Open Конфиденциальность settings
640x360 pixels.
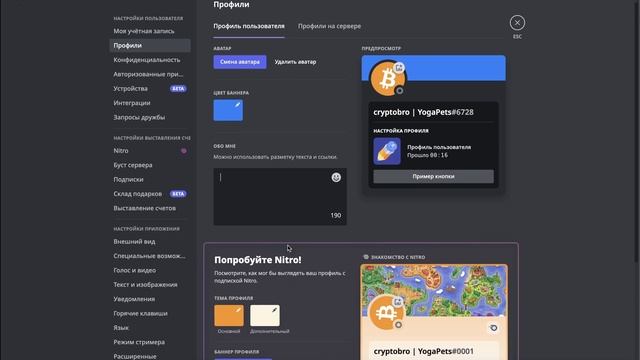tap(150, 60)
